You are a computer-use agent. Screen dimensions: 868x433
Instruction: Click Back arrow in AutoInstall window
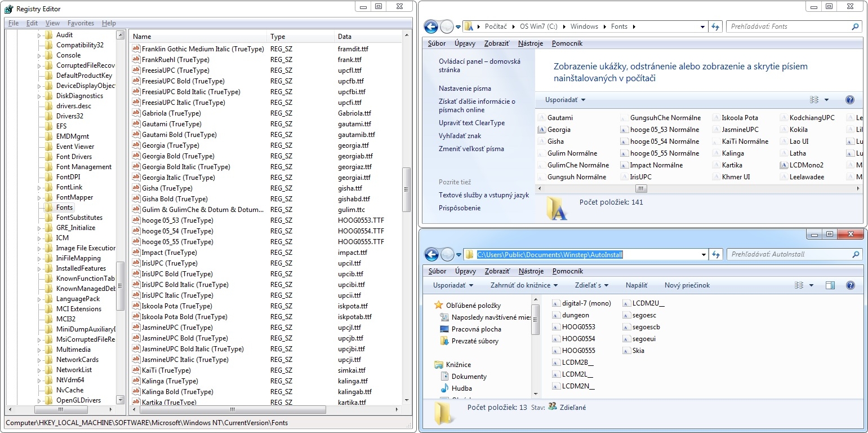click(x=431, y=254)
